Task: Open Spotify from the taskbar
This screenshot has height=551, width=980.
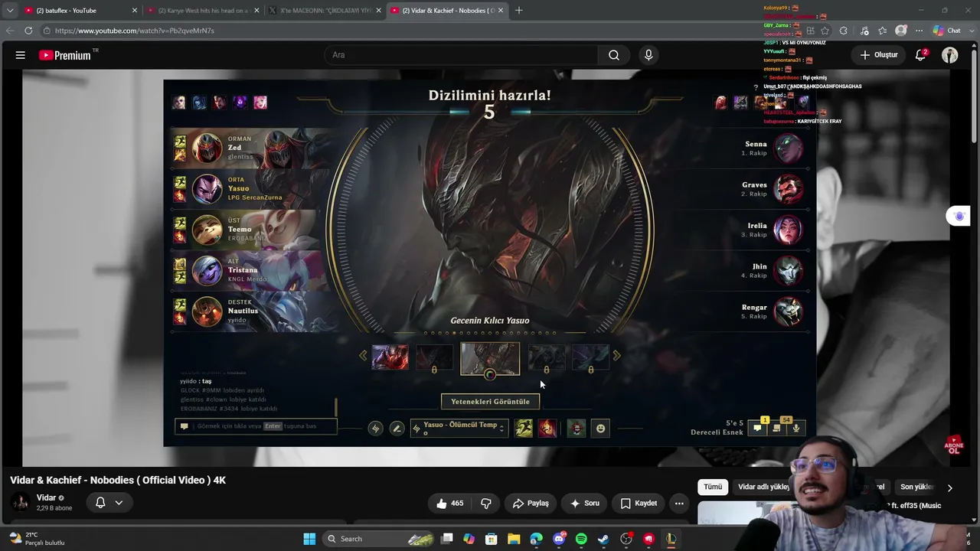Action: tap(581, 539)
